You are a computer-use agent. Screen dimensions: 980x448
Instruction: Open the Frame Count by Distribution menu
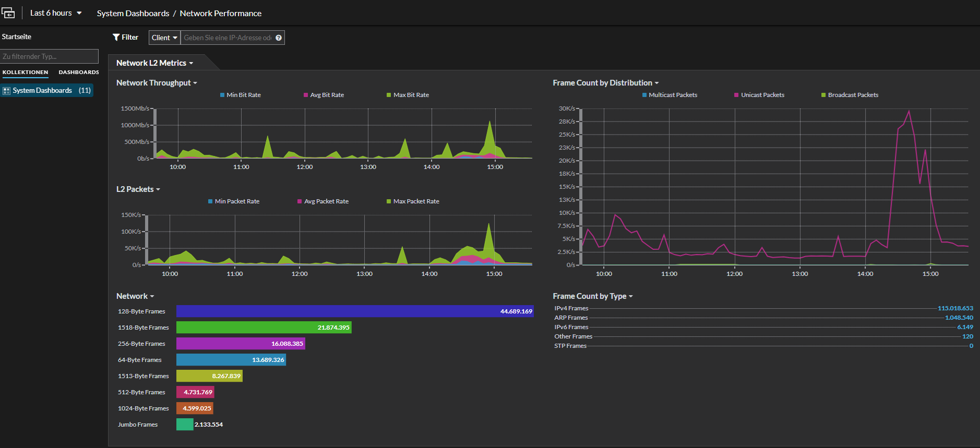pyautogui.click(x=605, y=83)
